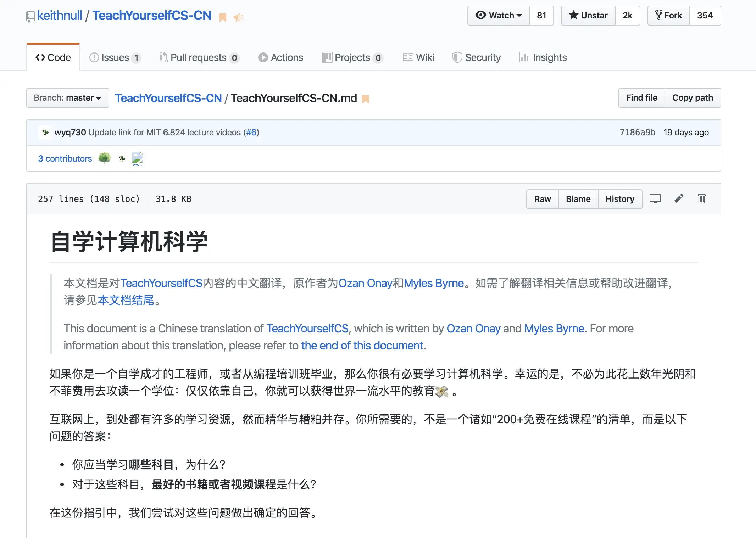Image resolution: width=756 pixels, height=538 pixels.
Task: Open commit hash 7186a9b link
Action: [637, 133]
